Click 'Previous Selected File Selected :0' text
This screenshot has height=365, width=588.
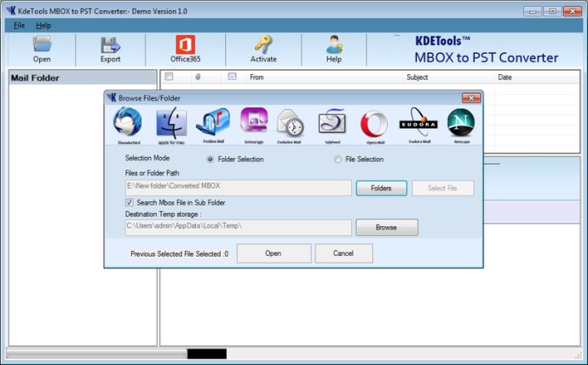(179, 254)
